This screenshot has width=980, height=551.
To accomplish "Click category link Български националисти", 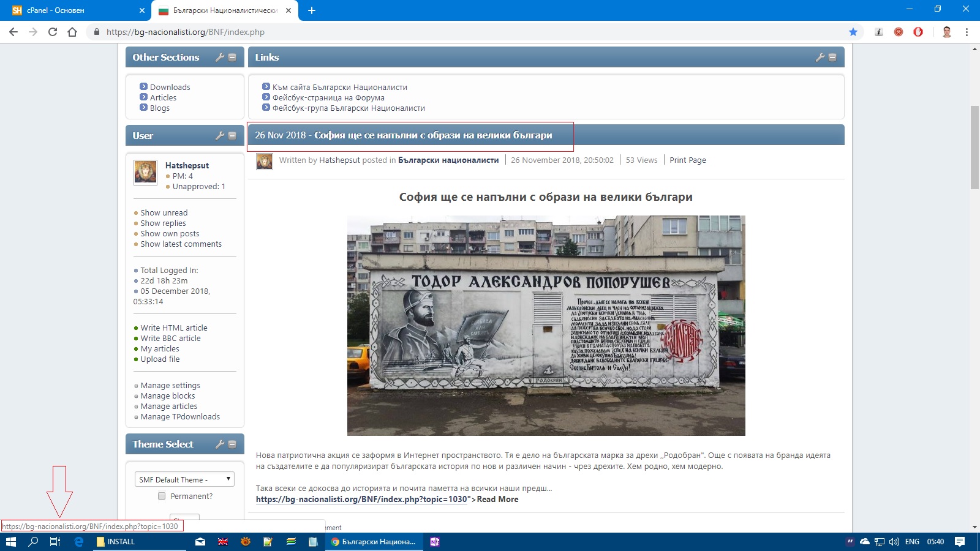I will click(x=448, y=160).
